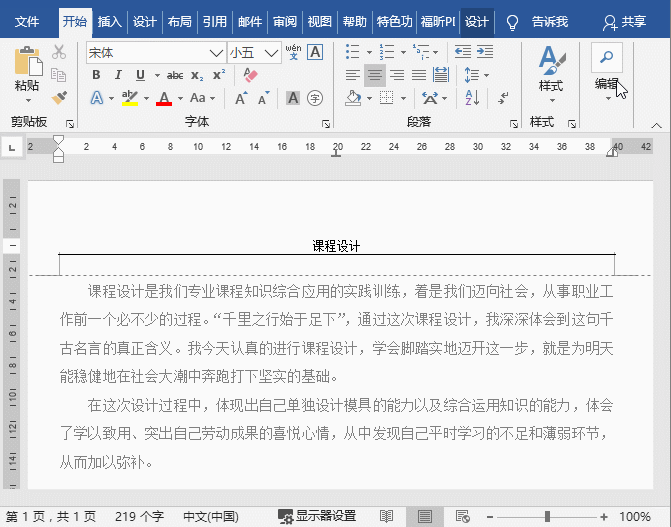Click the Copy icon
Screen dimensions: 671x527
click(59, 74)
